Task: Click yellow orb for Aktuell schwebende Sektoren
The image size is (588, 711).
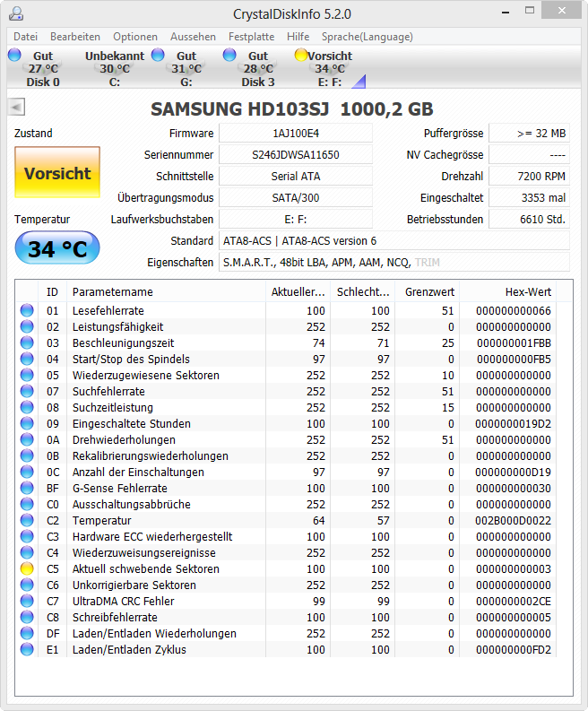Action: click(27, 568)
